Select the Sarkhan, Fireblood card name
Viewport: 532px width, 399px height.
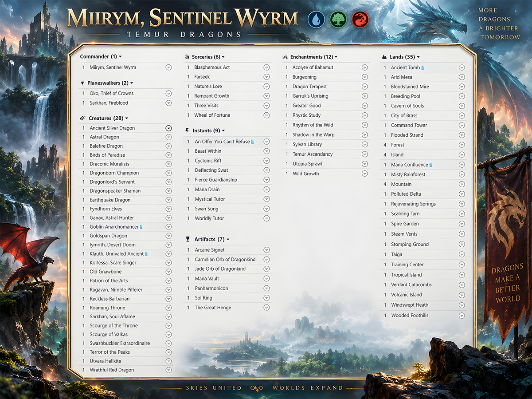[x=109, y=103]
